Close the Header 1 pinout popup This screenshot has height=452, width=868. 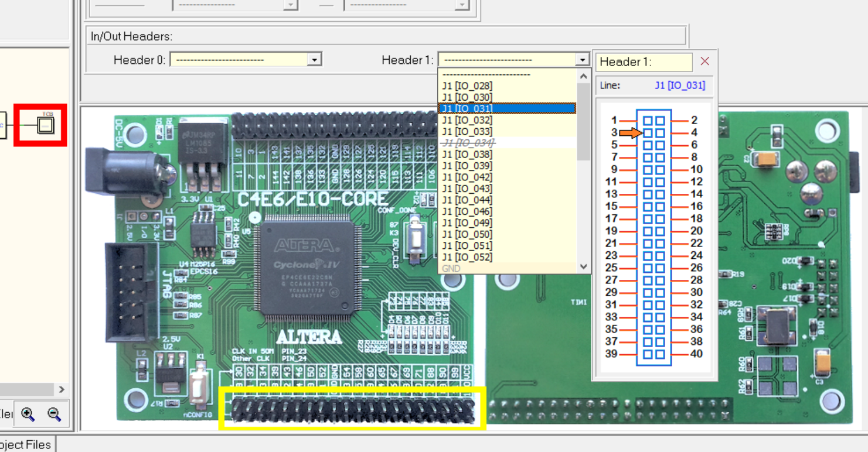[705, 61]
